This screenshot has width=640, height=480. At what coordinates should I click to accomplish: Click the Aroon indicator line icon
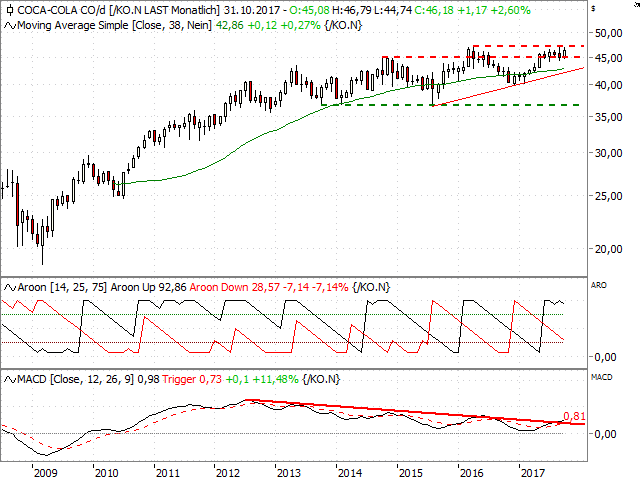9,287
